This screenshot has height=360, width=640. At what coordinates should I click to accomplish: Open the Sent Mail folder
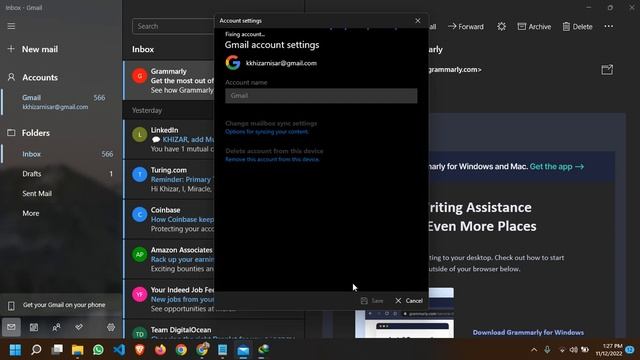pos(61,193)
